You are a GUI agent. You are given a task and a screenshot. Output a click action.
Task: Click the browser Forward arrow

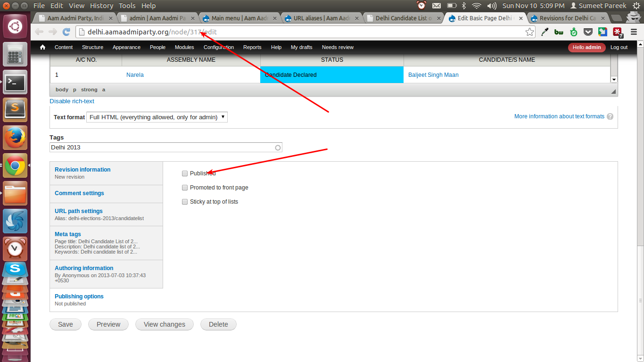53,32
